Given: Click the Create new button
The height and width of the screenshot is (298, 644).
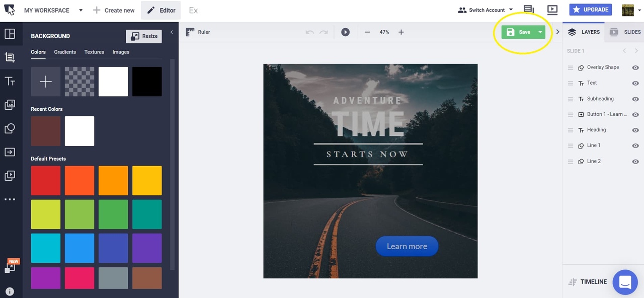Looking at the screenshot, I should point(114,10).
